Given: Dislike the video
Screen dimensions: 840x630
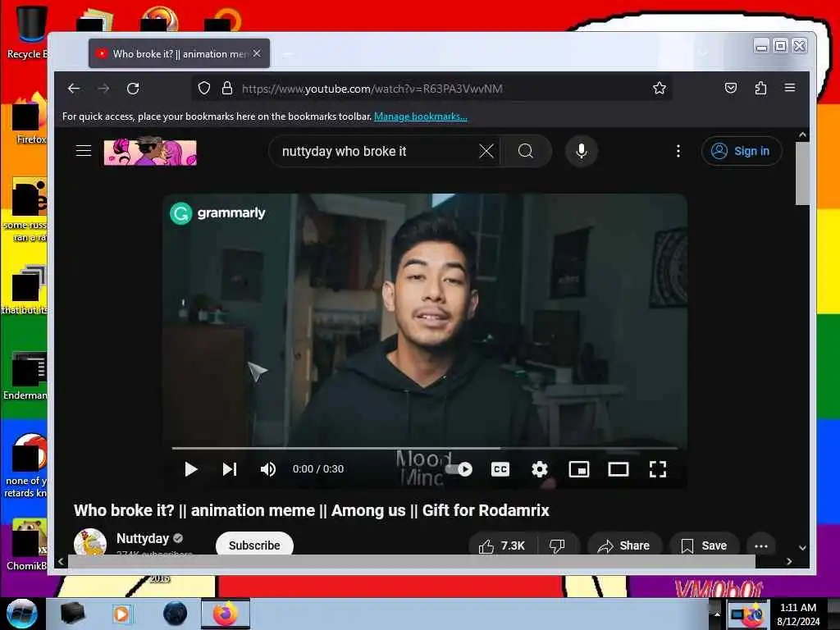Looking at the screenshot, I should coord(557,546).
